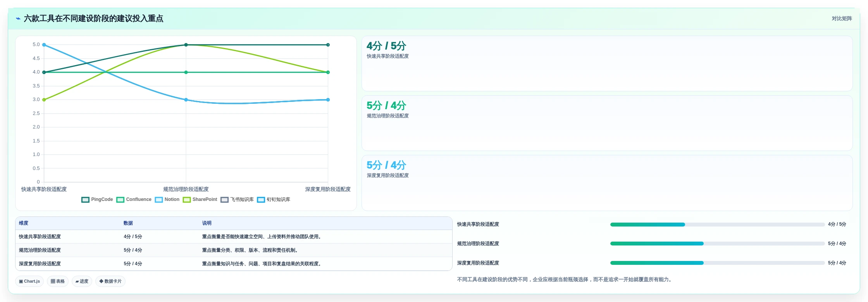Click the 对比矩阵 label in header

[842, 19]
